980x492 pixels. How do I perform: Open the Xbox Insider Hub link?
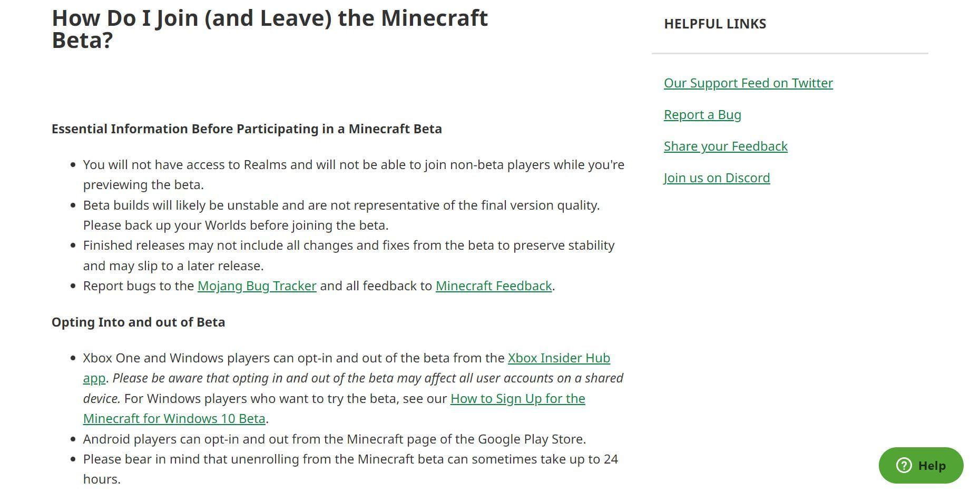pyautogui.click(x=558, y=358)
